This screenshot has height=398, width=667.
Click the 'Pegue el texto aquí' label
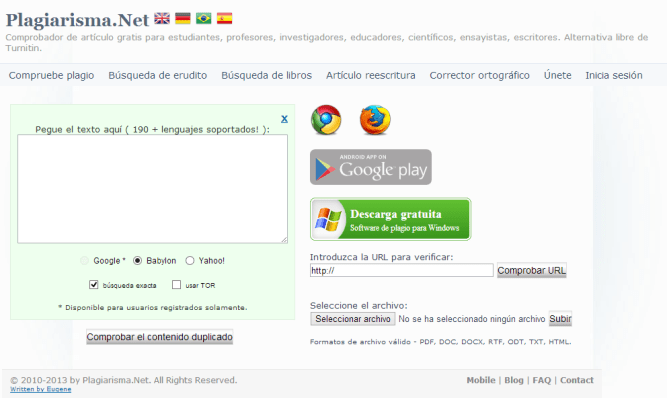click(152, 129)
